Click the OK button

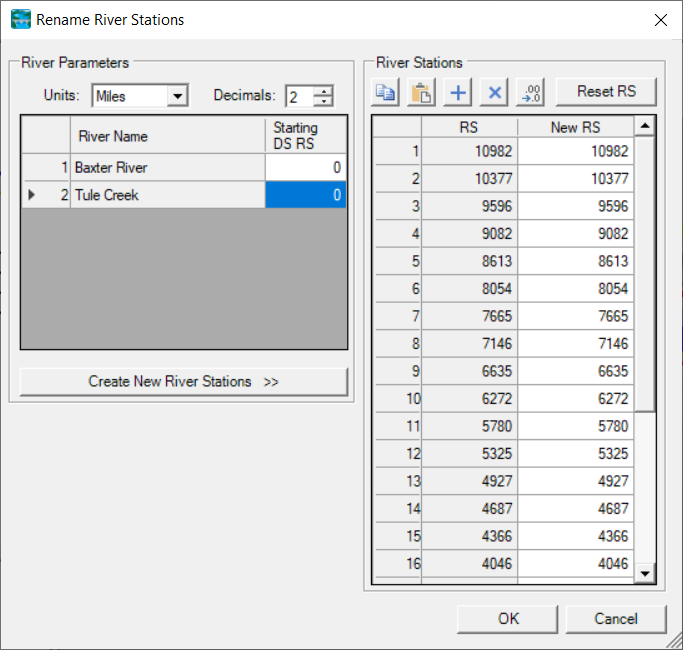click(508, 619)
